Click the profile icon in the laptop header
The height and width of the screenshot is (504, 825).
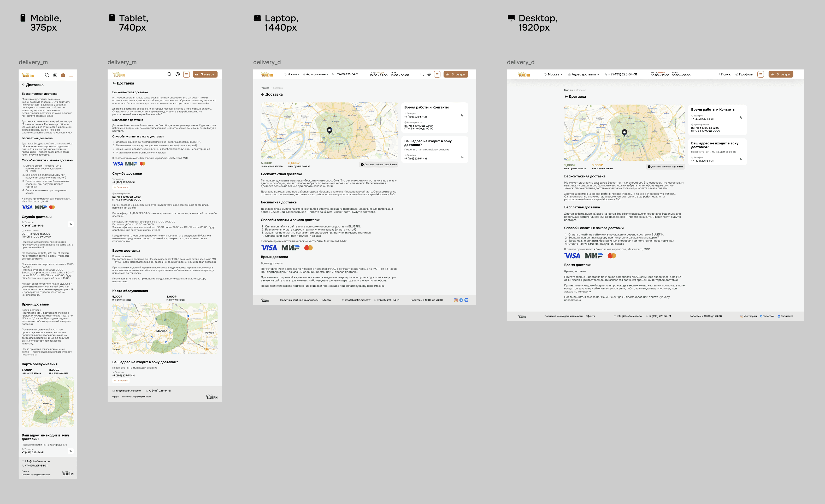429,74
